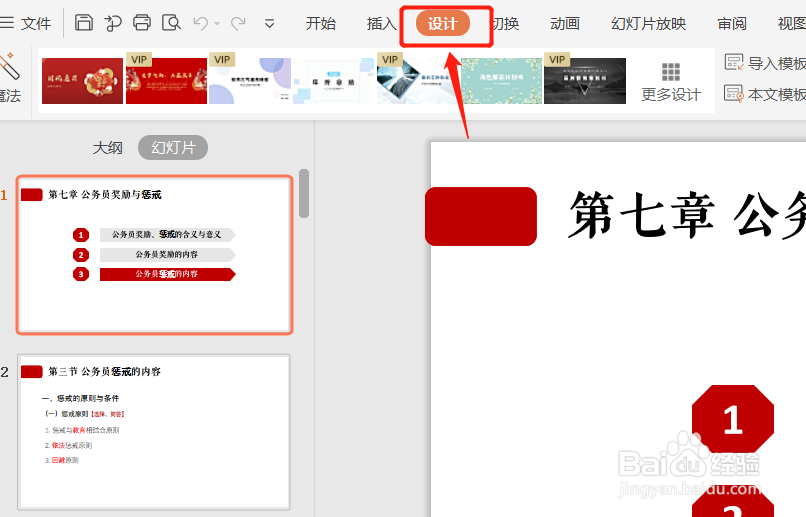The height and width of the screenshot is (517, 806).
Task: Click the Print icon
Action: click(142, 23)
